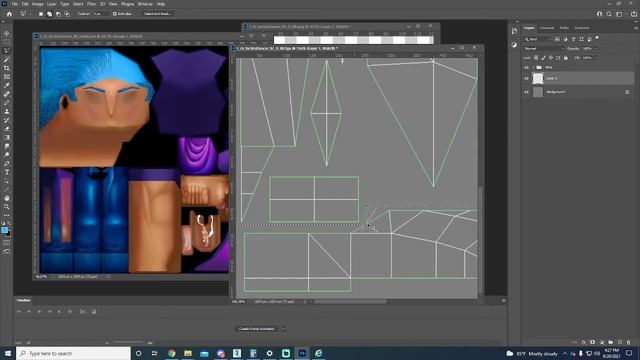The height and width of the screenshot is (360, 640).
Task: Open the Fill dropdown arrow
Action: tap(596, 58)
